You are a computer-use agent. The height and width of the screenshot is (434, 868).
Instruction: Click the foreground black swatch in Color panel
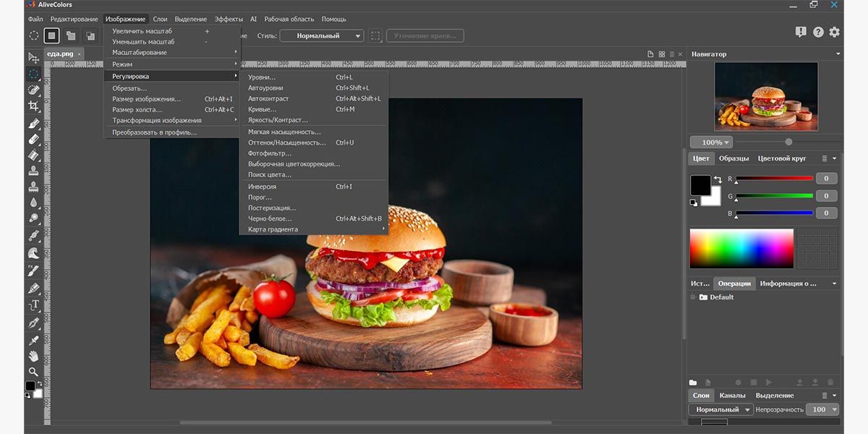click(x=699, y=184)
